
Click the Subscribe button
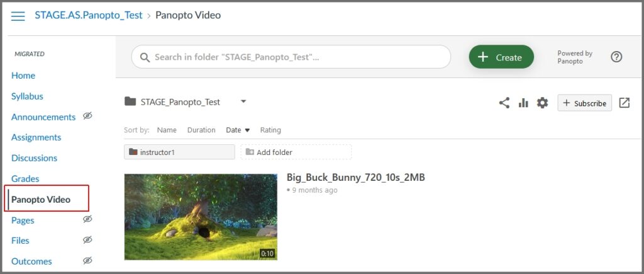(584, 103)
